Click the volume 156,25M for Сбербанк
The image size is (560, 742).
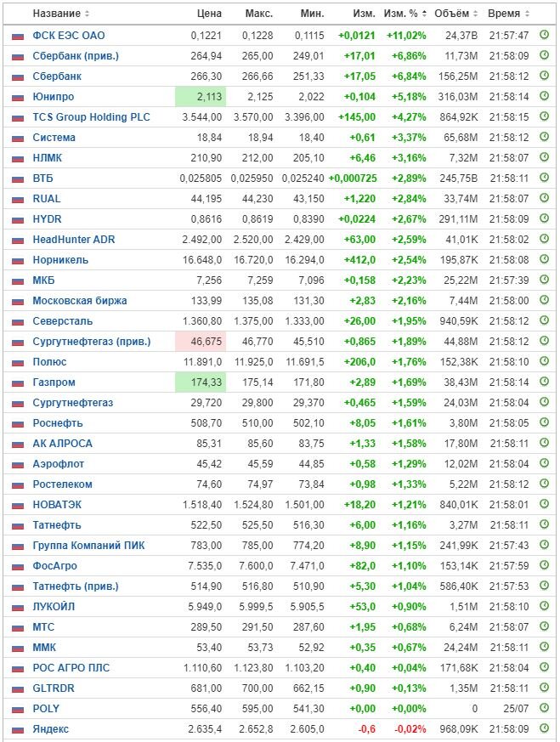pos(459,76)
